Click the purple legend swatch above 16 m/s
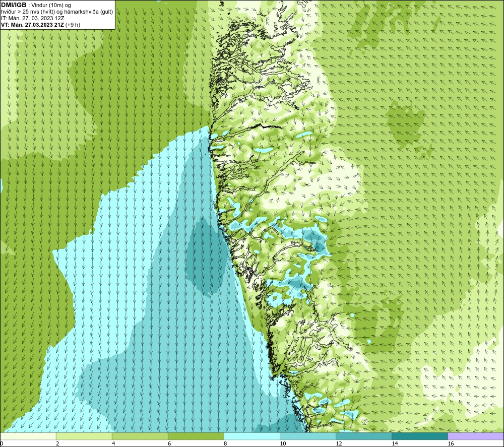 [476, 436]
